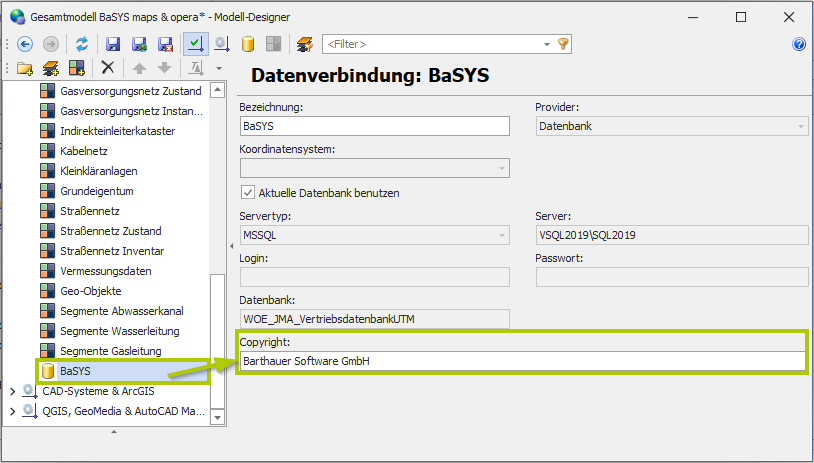Select 'Geo-Objekte' tree entry
814x463 pixels.
[91, 291]
